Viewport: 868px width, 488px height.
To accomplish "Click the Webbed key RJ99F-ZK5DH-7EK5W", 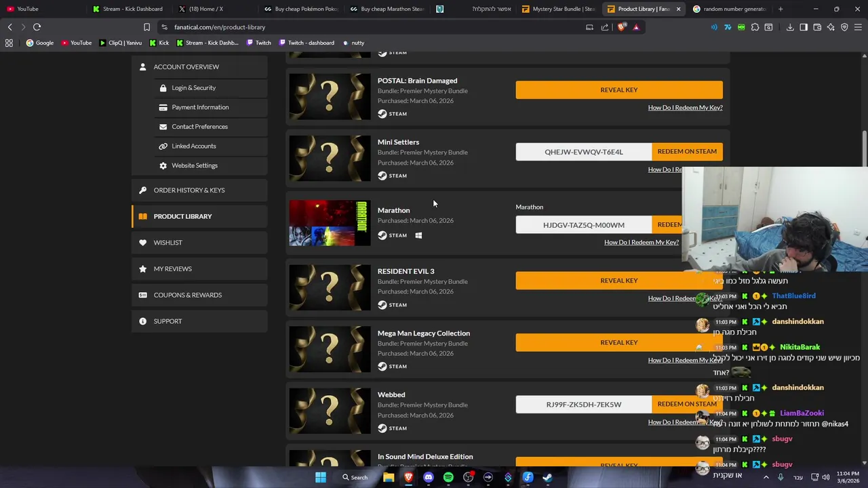I will tap(583, 405).
